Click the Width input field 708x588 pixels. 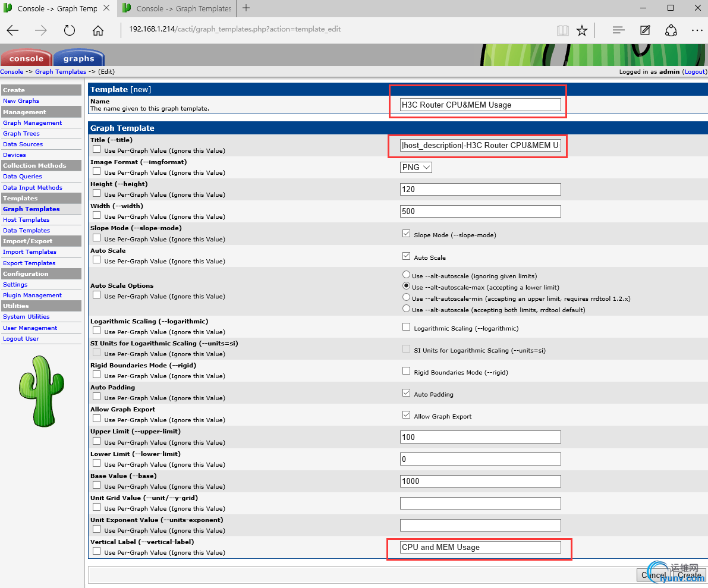[480, 211]
